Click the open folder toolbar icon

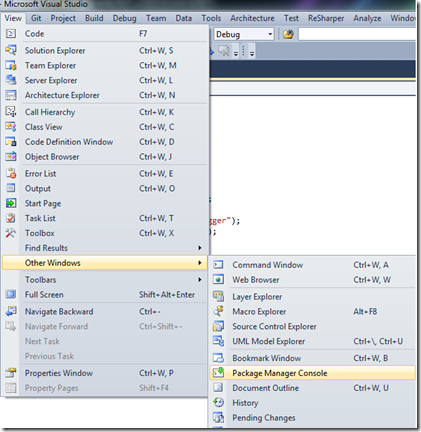coord(288,34)
